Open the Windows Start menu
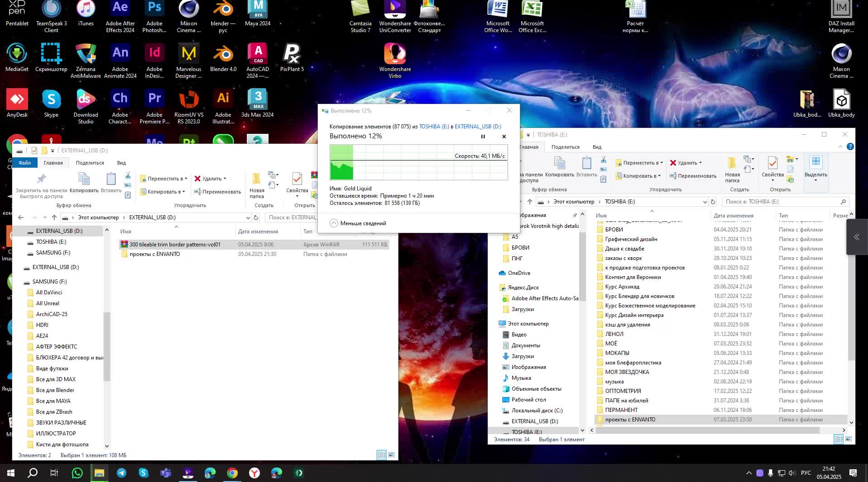 click(x=11, y=473)
